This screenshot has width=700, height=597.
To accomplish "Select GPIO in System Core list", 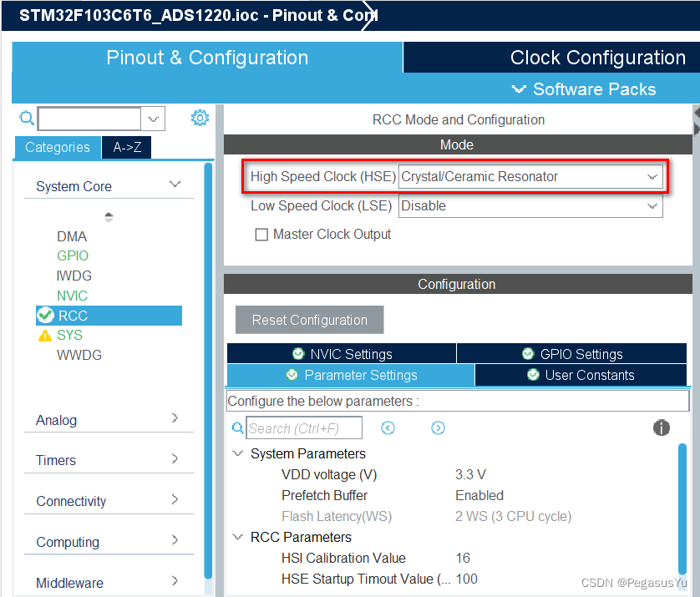I will click(x=73, y=255).
